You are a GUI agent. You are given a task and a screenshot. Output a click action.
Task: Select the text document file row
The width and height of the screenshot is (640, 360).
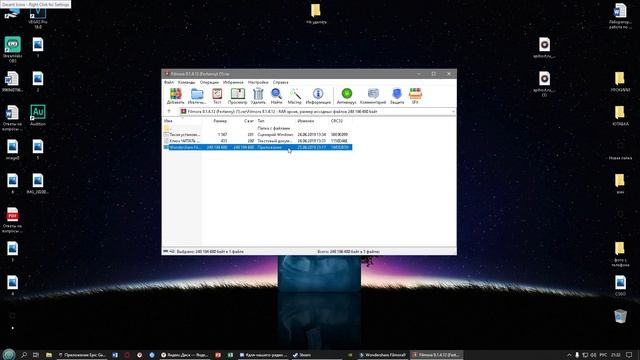(257, 141)
